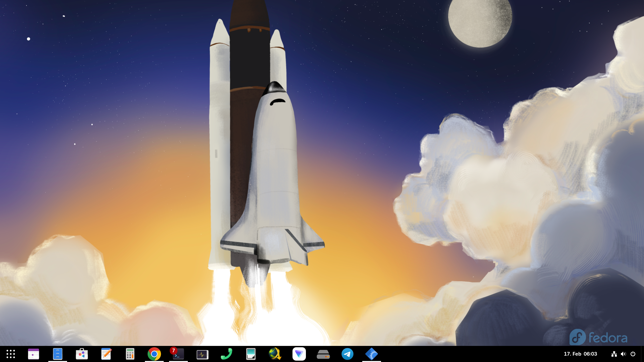Open the Terminal with 7 notifications
This screenshot has width=644, height=362.
tap(178, 354)
